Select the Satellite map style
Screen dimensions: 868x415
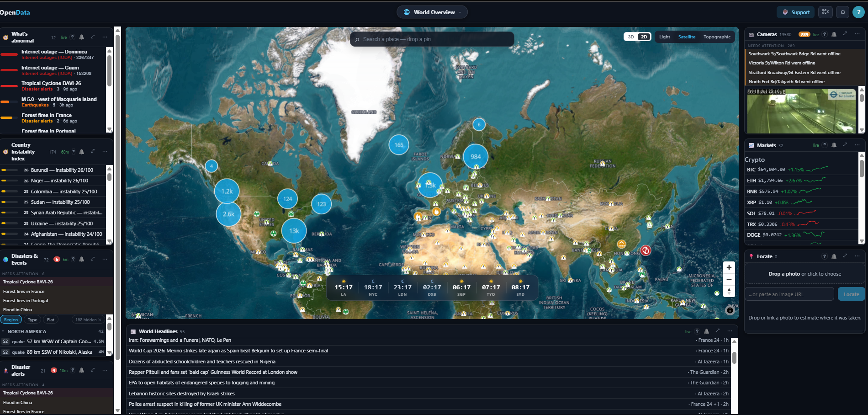click(687, 37)
